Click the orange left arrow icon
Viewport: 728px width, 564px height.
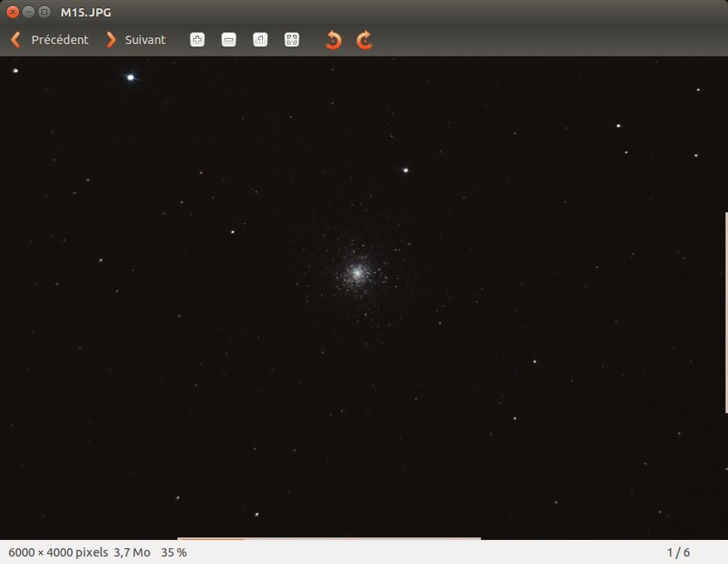coord(15,40)
